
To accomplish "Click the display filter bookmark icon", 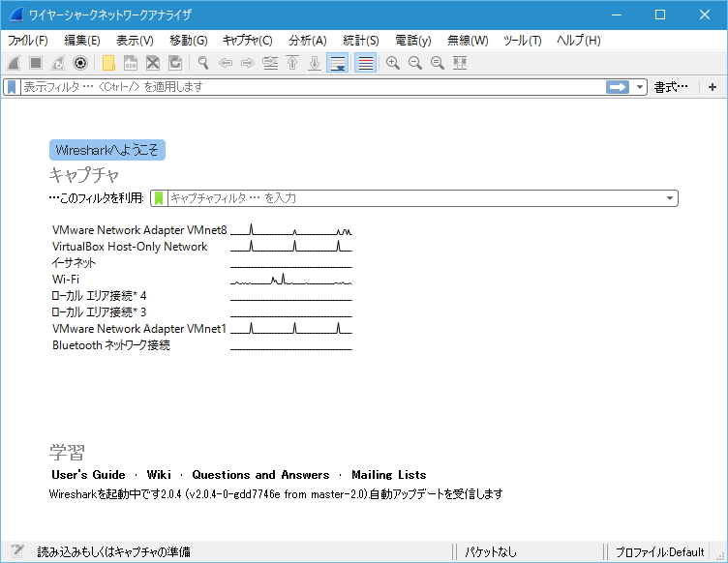I will click(x=12, y=87).
